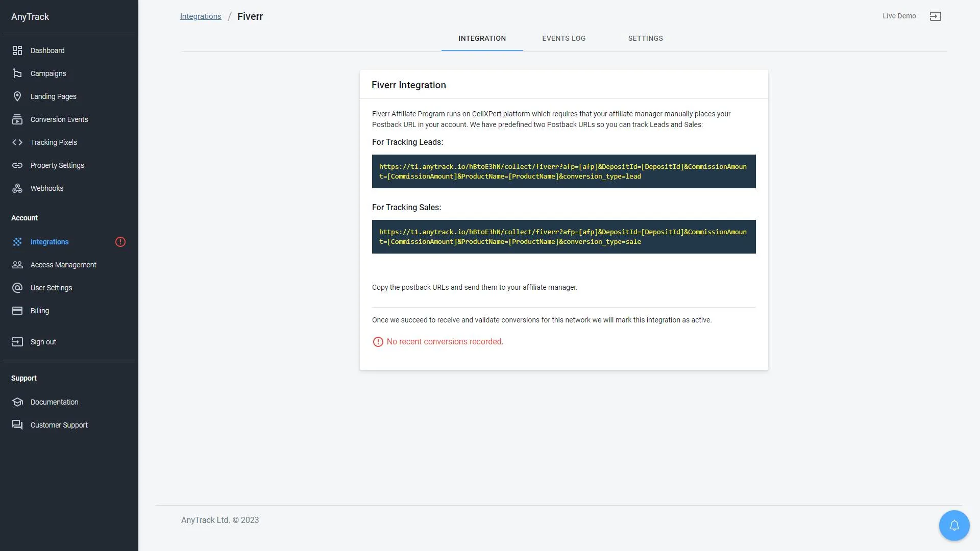This screenshot has height=551, width=980.
Task: Click the leads postback URL code block
Action: point(563,171)
